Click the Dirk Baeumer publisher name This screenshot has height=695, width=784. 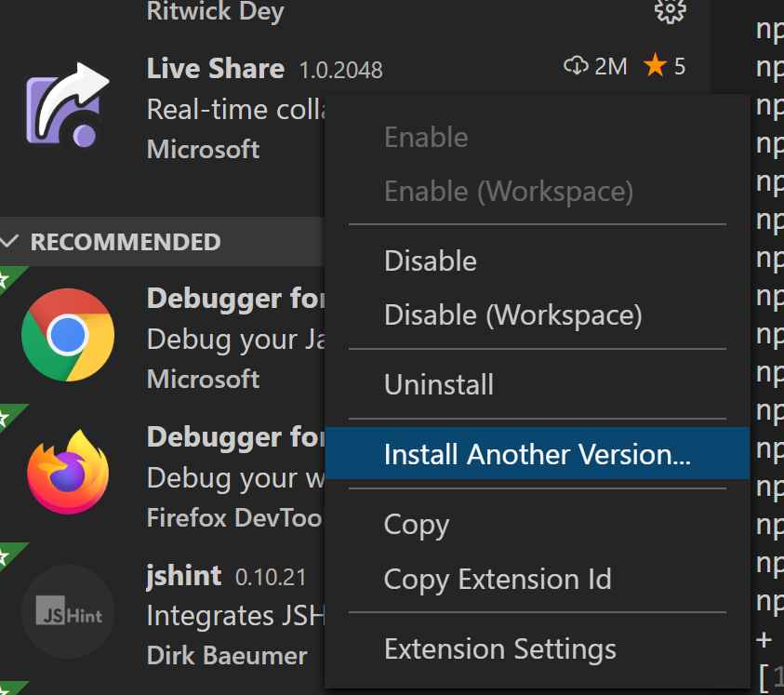click(x=227, y=656)
